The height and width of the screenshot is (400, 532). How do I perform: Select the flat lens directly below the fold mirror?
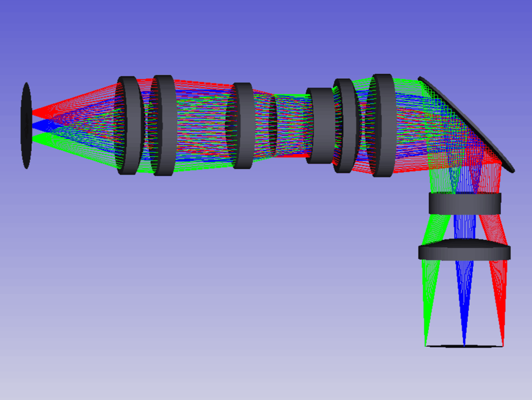click(465, 203)
